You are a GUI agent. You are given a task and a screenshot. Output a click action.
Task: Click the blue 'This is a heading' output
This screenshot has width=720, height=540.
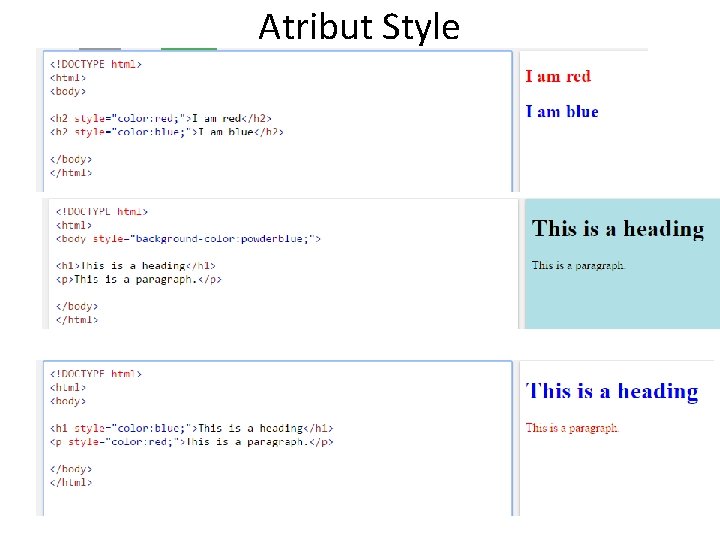pos(612,391)
